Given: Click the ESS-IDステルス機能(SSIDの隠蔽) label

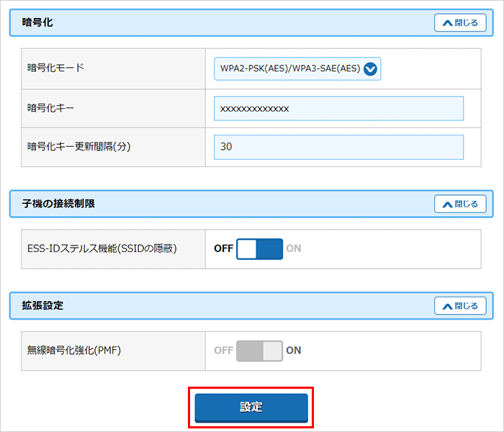Looking at the screenshot, I should (102, 249).
